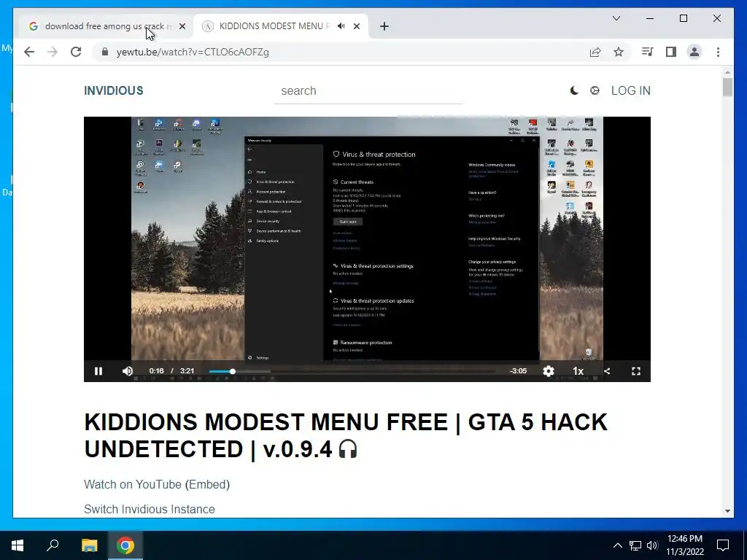The height and width of the screenshot is (560, 747).
Task: Mute the tab via its speaker icon
Action: point(341,26)
